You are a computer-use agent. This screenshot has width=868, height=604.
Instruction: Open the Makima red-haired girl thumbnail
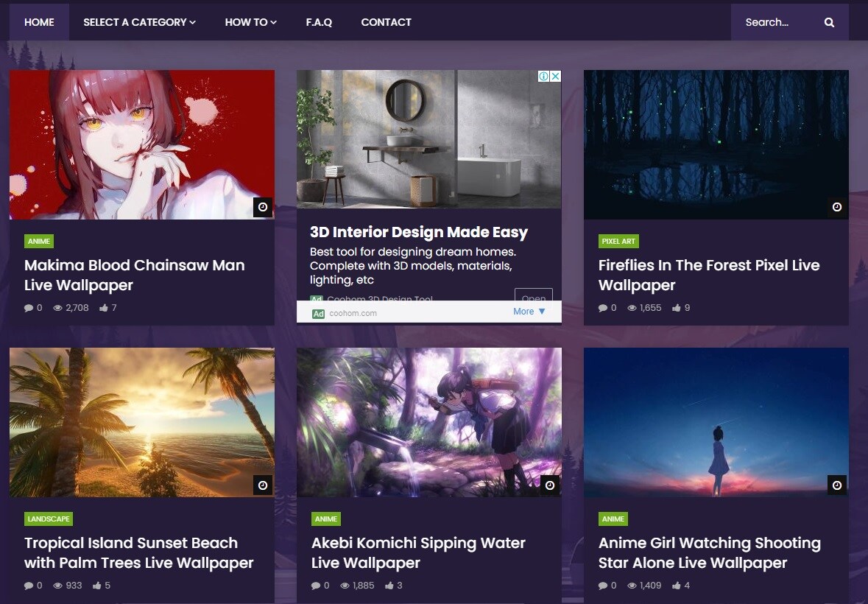pyautogui.click(x=141, y=144)
